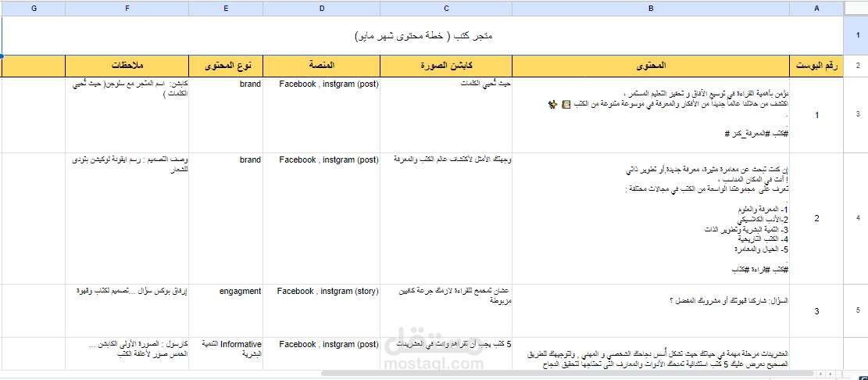Viewport: 868px width, 380px height.
Task: Click 'brand' content type in row 3
Action: 226,115
